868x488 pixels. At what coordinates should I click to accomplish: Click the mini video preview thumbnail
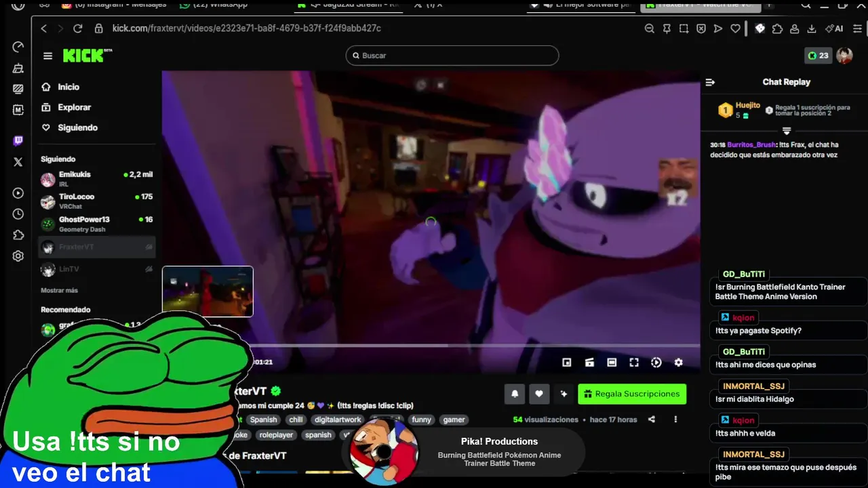208,291
